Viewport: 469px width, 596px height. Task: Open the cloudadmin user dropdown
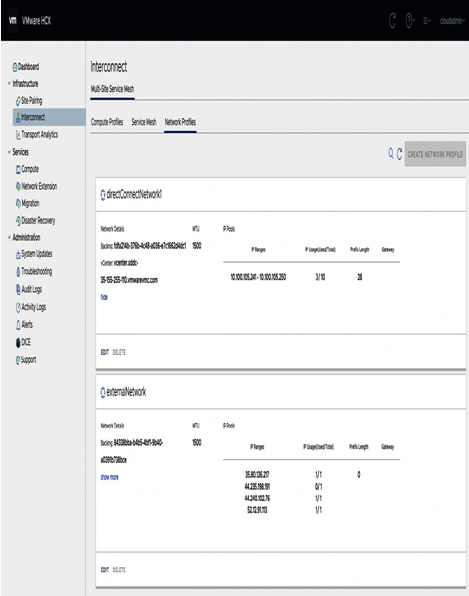point(452,21)
